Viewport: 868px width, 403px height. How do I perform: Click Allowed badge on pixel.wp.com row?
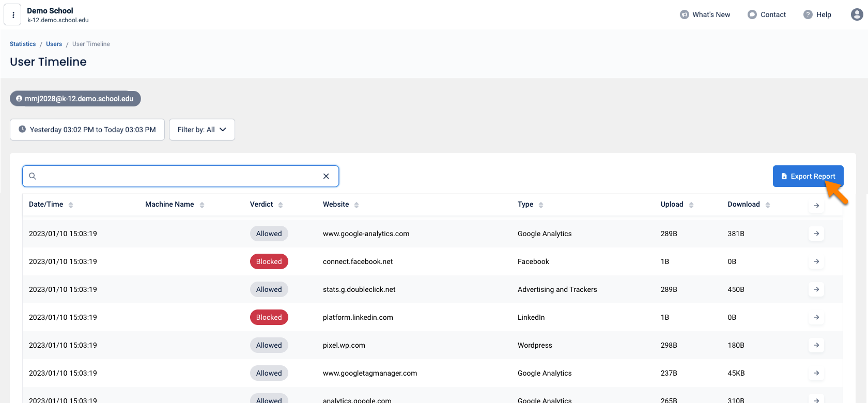[x=269, y=345]
